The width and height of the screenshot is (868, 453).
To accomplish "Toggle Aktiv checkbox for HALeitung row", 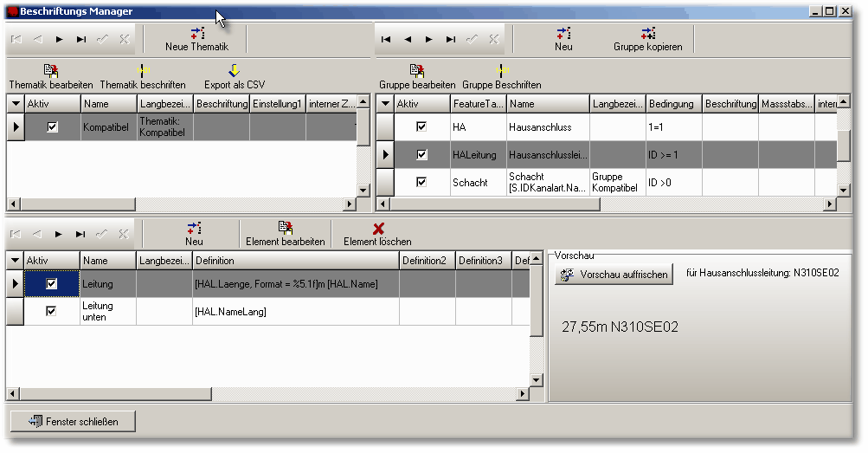I will pyautogui.click(x=421, y=154).
